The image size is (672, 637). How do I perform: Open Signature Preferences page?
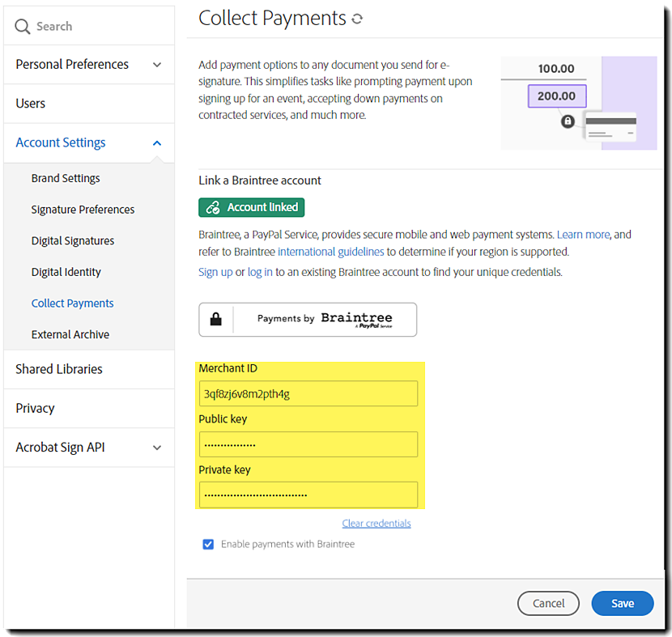[x=83, y=210]
